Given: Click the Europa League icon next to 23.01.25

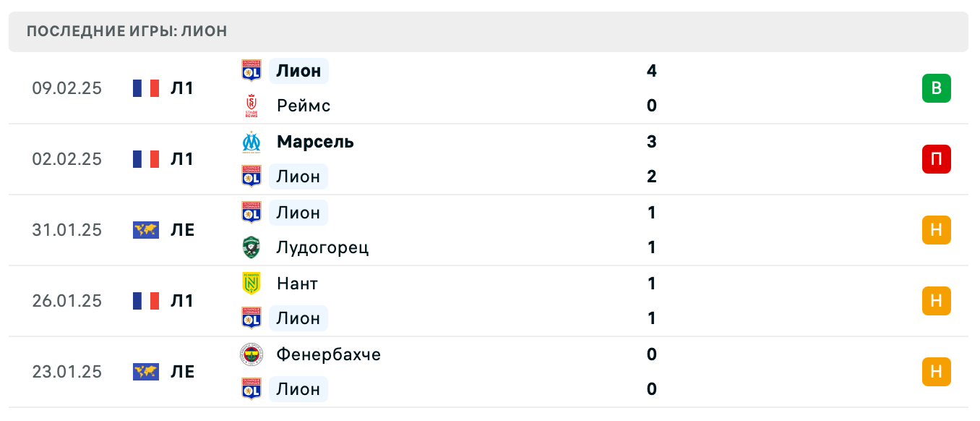Looking at the screenshot, I should tap(147, 372).
